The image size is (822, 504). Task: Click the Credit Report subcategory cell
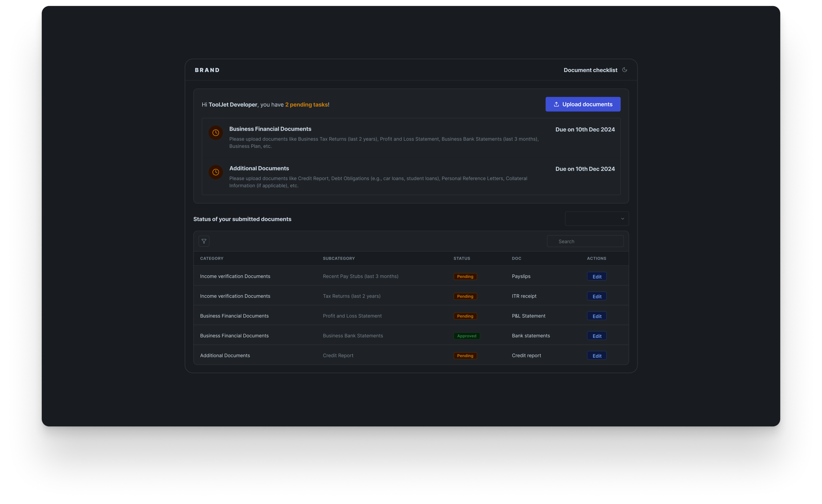click(x=338, y=355)
